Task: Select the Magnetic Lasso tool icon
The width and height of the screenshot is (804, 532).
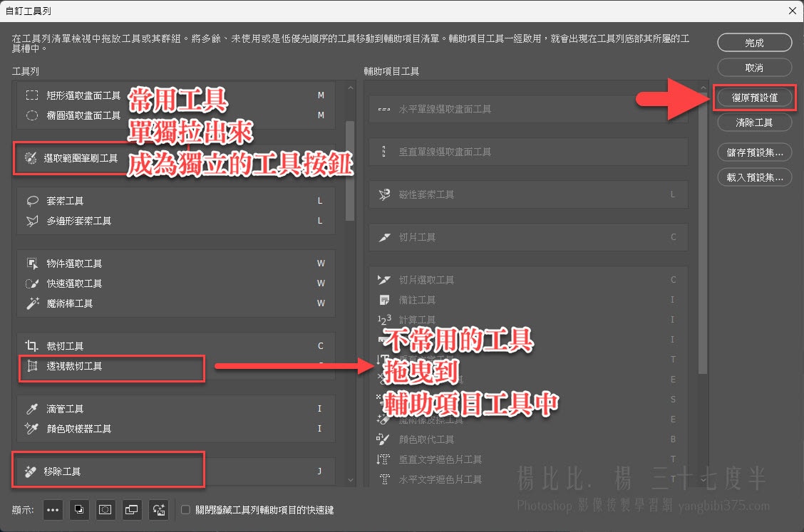Action: [x=383, y=194]
